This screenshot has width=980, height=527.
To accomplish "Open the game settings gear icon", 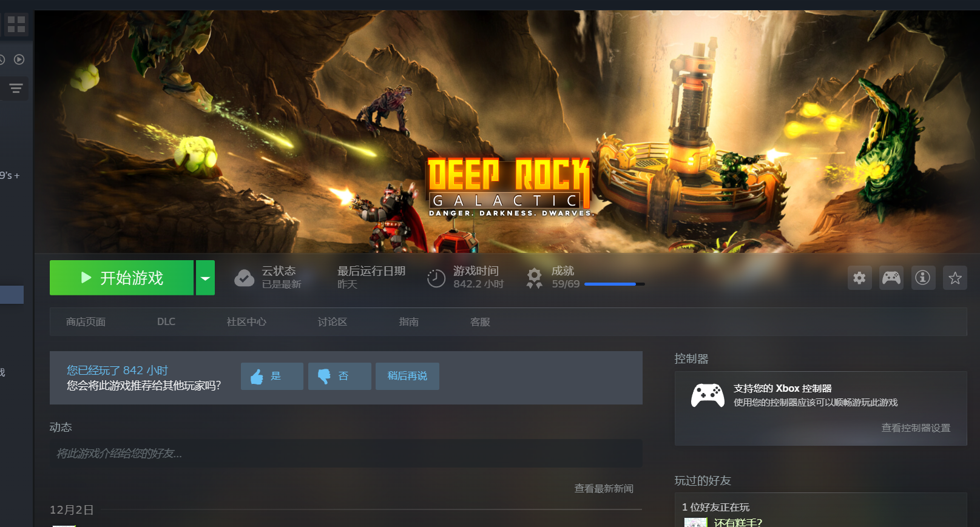I will [859, 278].
